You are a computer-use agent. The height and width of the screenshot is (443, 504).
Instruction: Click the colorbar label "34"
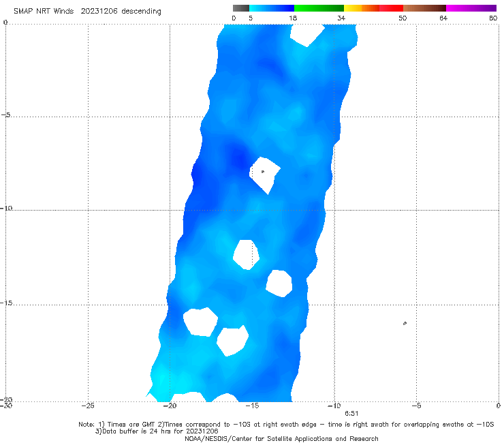click(341, 18)
